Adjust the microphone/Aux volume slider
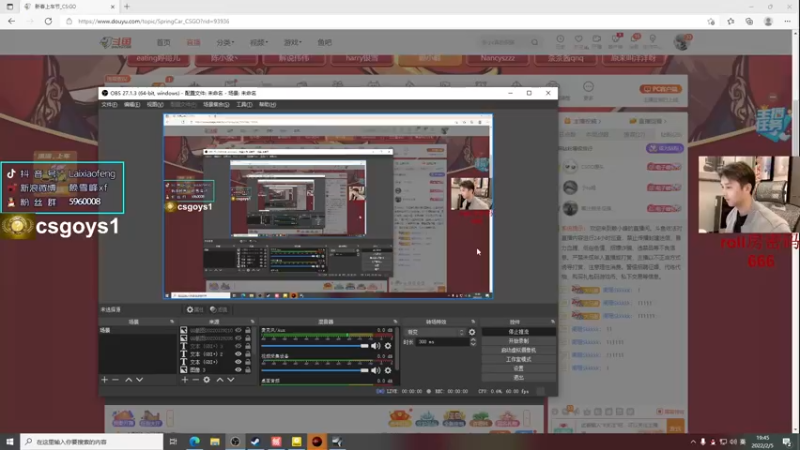 [x=315, y=346]
